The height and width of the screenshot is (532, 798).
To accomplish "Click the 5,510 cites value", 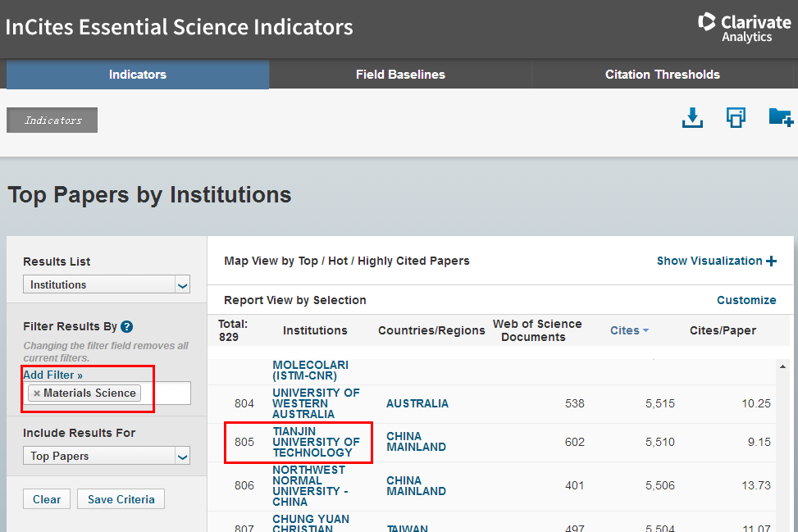I will (x=660, y=442).
